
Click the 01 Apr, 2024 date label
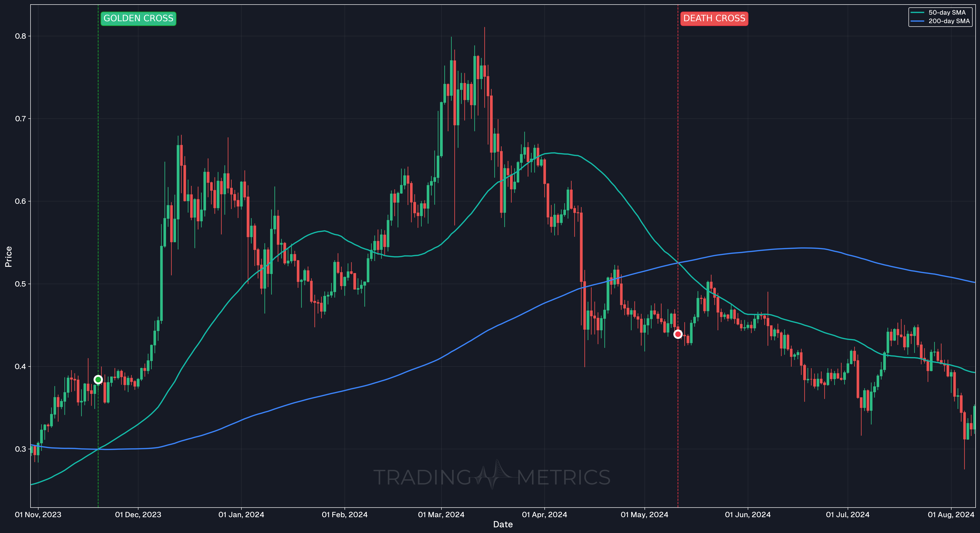click(544, 515)
